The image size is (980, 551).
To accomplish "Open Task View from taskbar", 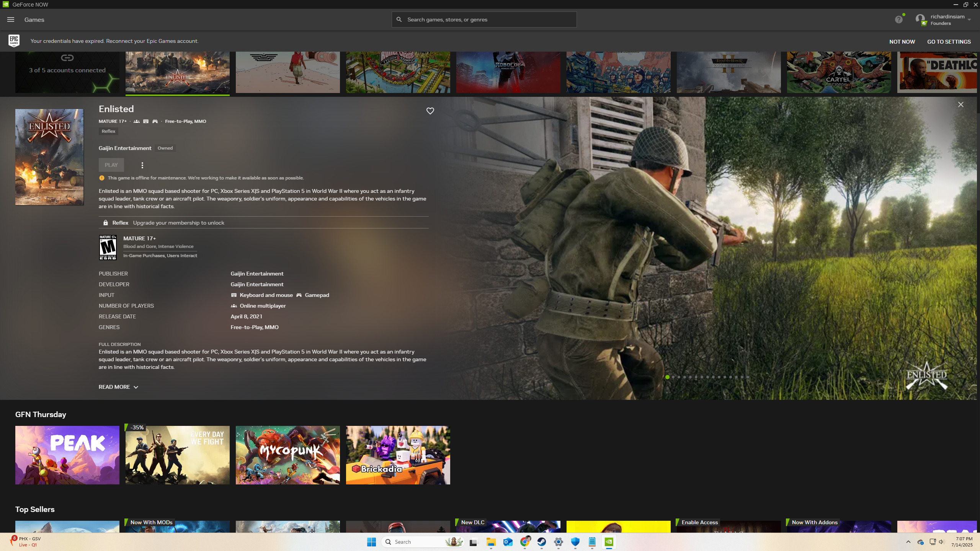I will [474, 542].
